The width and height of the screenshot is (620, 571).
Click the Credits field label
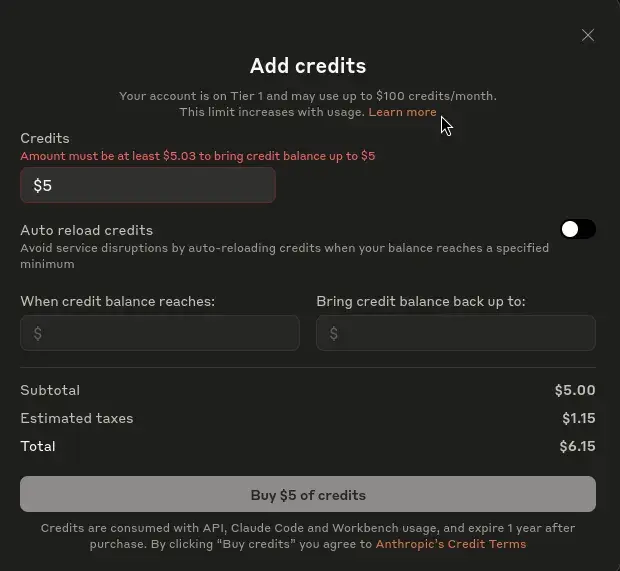pyautogui.click(x=45, y=138)
